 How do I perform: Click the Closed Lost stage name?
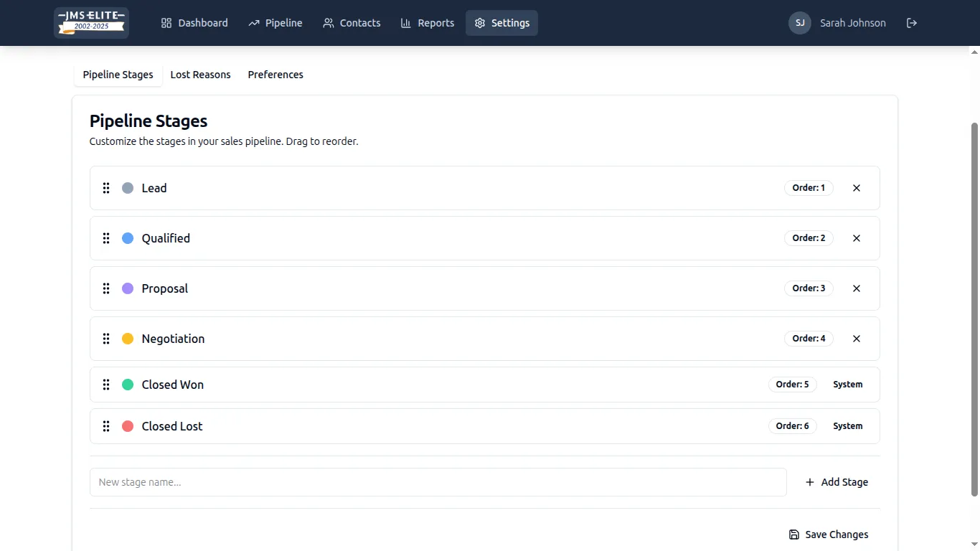[x=172, y=426]
